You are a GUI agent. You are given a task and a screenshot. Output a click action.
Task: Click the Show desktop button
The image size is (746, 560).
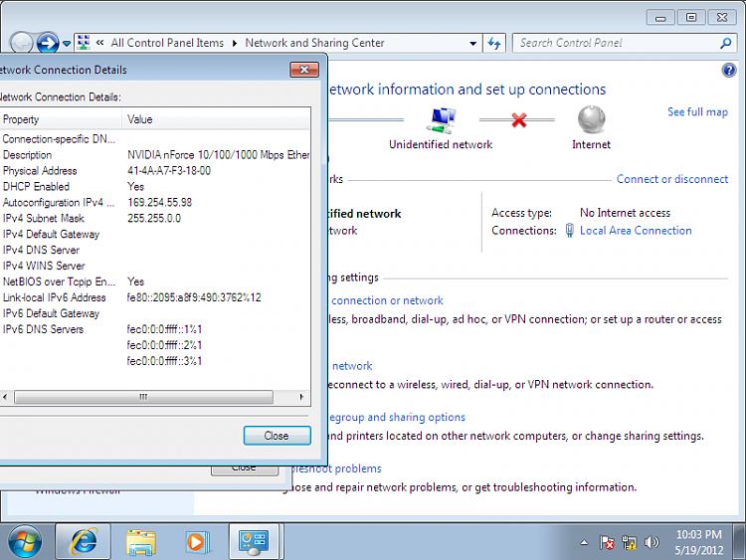[x=739, y=541]
